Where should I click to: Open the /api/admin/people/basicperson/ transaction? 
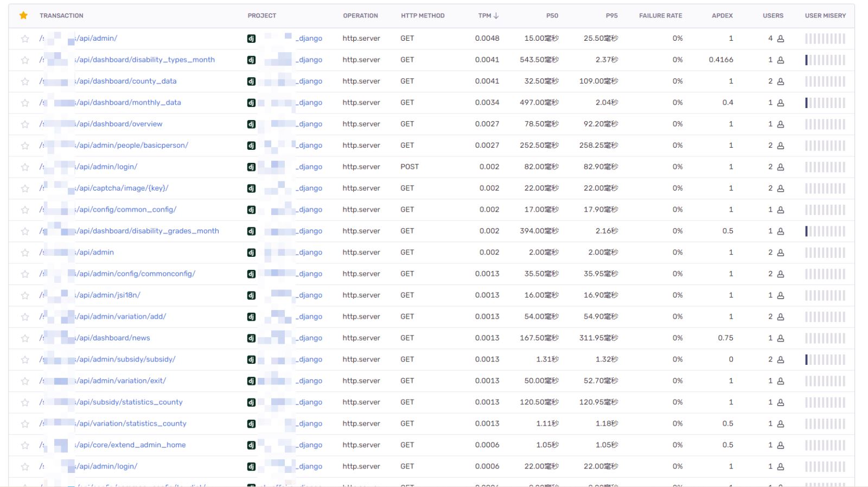[132, 146]
